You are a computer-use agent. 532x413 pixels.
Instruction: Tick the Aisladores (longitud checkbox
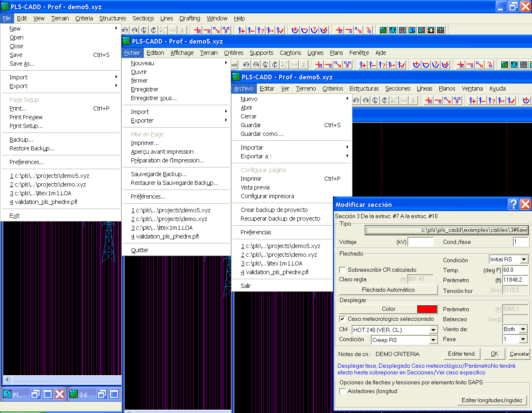point(342,391)
